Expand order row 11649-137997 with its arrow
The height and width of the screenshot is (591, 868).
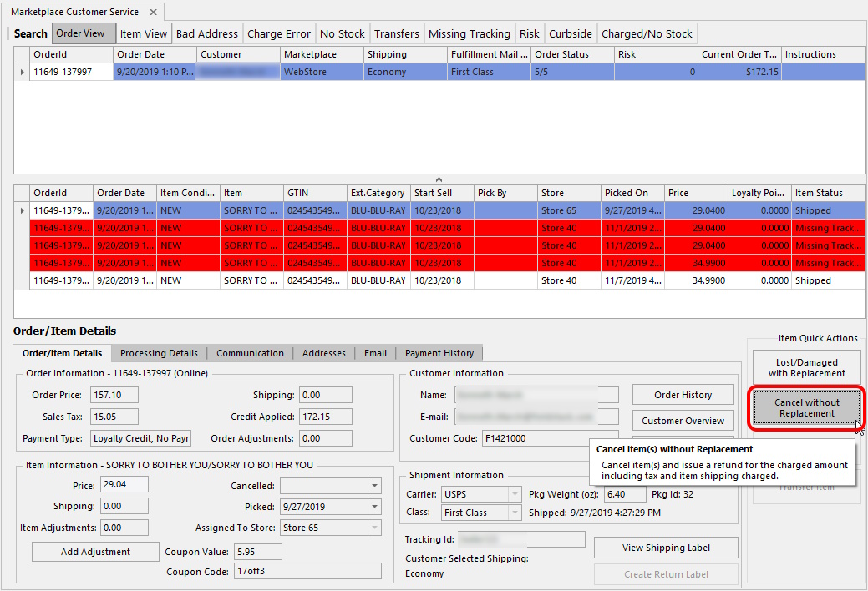23,72
